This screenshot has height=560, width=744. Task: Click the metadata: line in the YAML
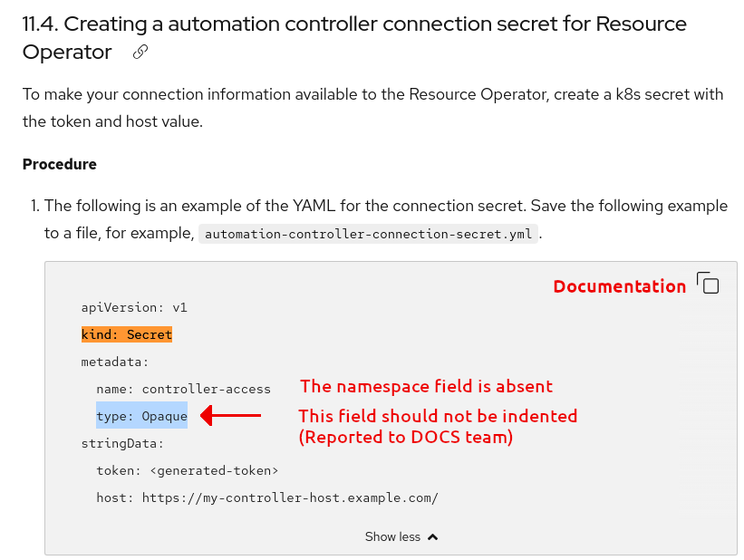coord(115,362)
